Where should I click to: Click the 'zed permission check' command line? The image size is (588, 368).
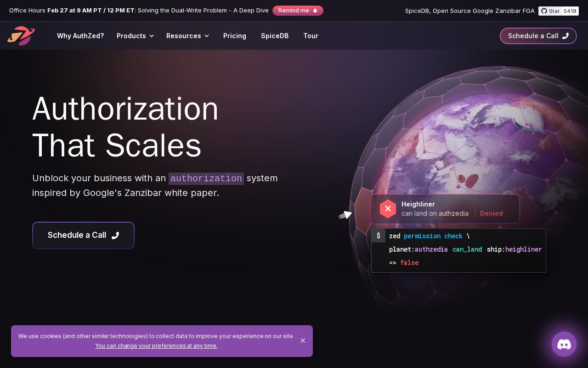click(x=430, y=236)
